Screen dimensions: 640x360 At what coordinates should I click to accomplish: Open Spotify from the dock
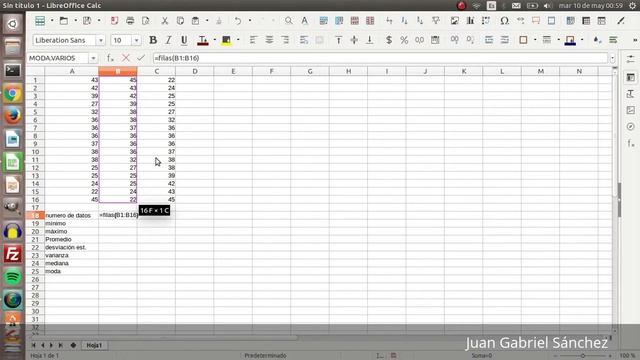[x=13, y=277]
